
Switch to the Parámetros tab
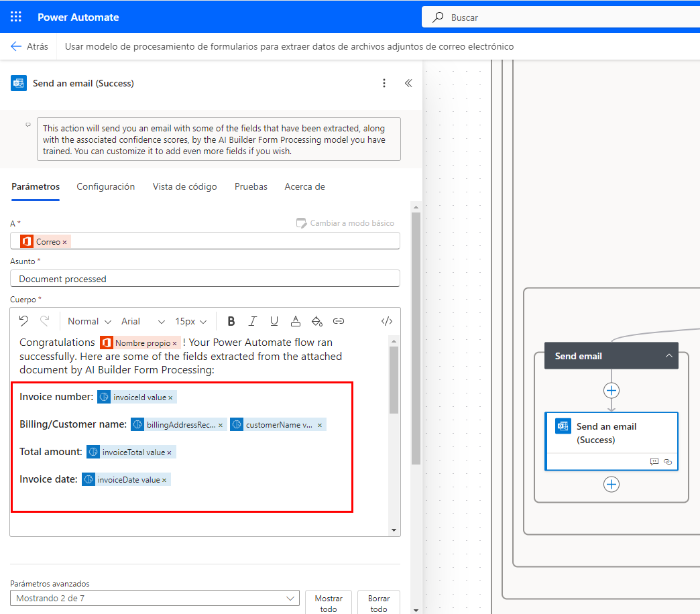point(36,186)
